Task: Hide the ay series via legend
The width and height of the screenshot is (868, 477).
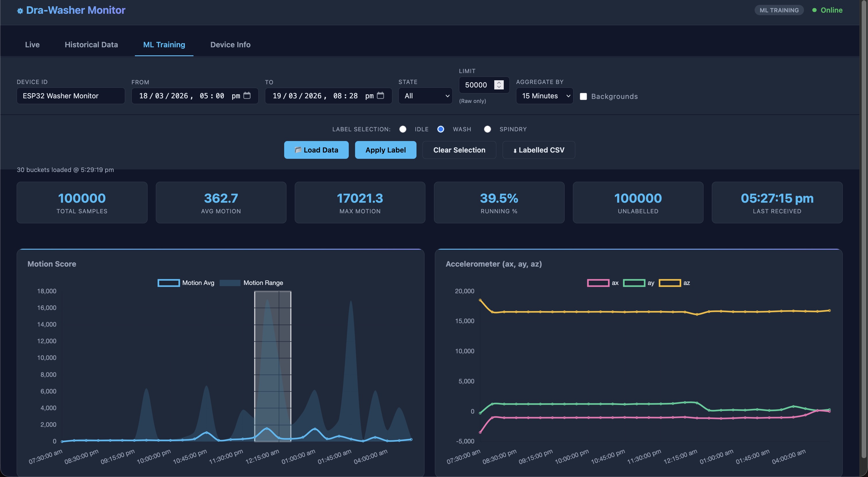Action: click(x=633, y=283)
